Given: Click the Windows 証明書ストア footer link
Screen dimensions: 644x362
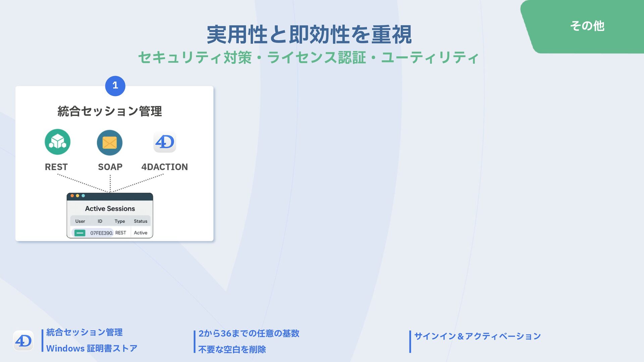Looking at the screenshot, I should point(92,348).
